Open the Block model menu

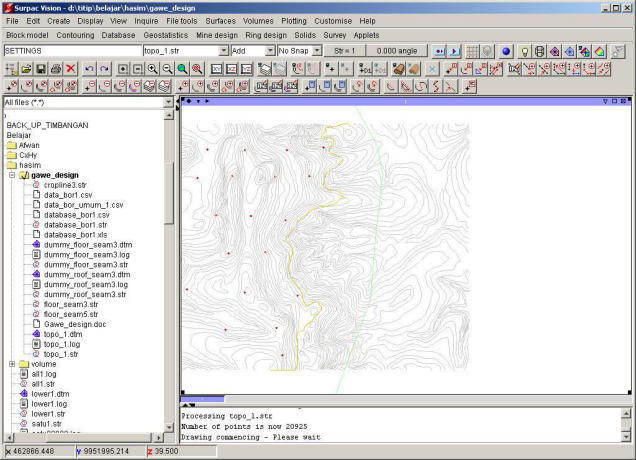27,35
